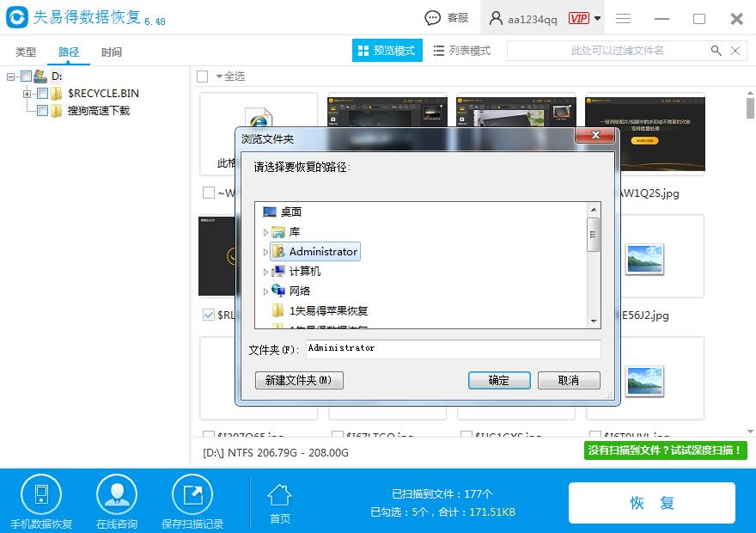Click 新建文件夹(M) button

pos(299,380)
